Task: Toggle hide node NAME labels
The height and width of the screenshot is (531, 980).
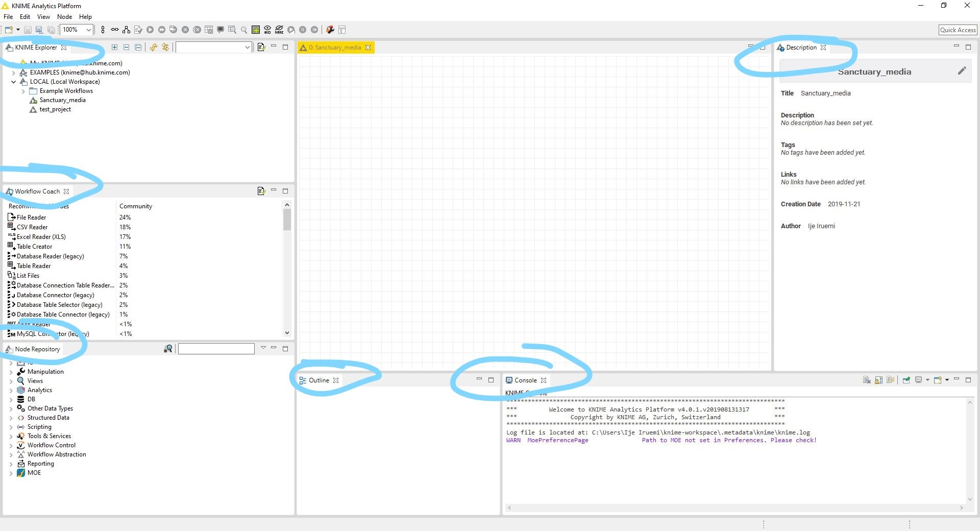Action: [279, 30]
